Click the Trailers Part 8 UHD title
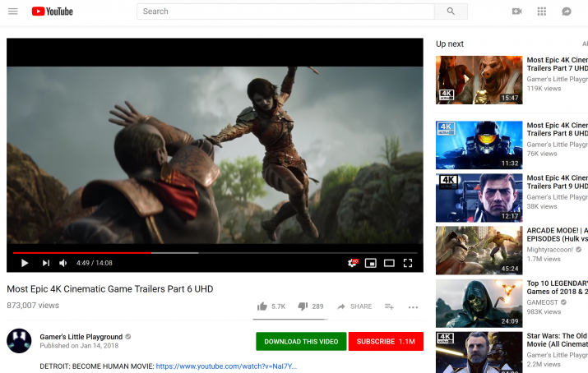This screenshot has height=373, width=588. 557,129
